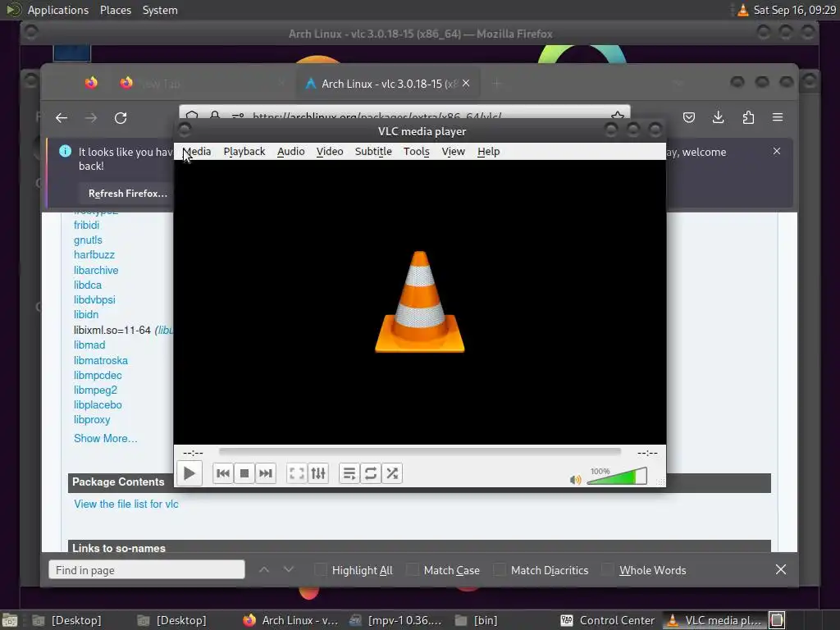
Task: Enable Whole Words checkbox
Action: (x=608, y=569)
